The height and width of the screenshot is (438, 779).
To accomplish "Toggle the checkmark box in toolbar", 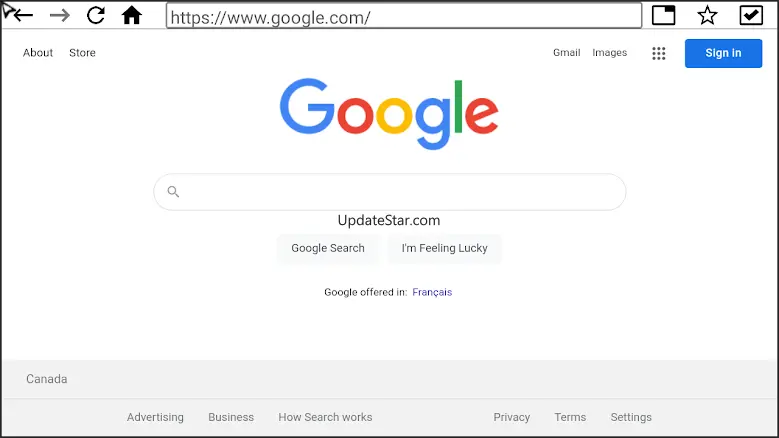I will [x=751, y=15].
